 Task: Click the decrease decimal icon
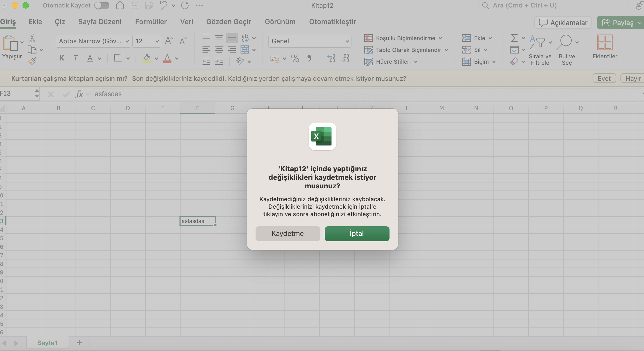coord(345,58)
